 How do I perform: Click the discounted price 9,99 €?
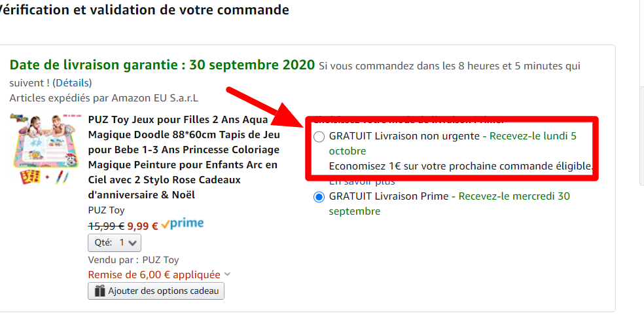(x=143, y=226)
